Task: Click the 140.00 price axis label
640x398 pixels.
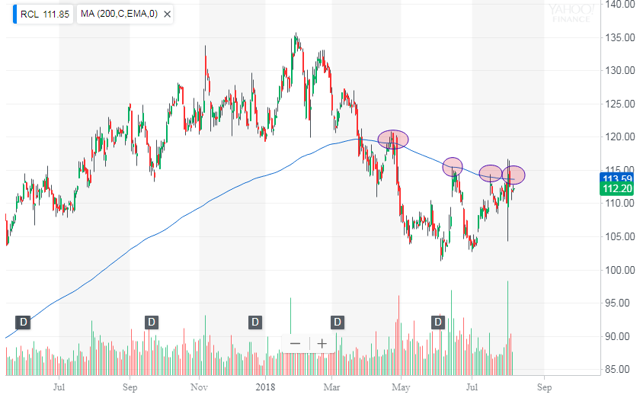Action: (620, 4)
